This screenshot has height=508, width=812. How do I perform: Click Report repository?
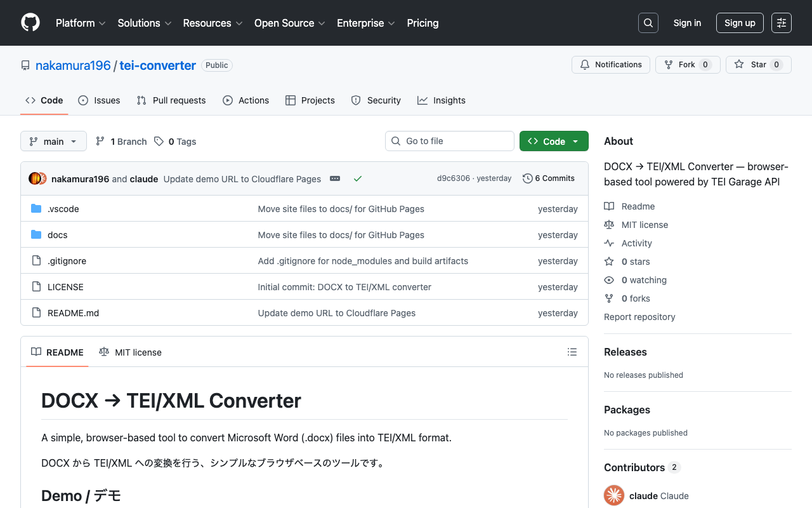click(639, 317)
